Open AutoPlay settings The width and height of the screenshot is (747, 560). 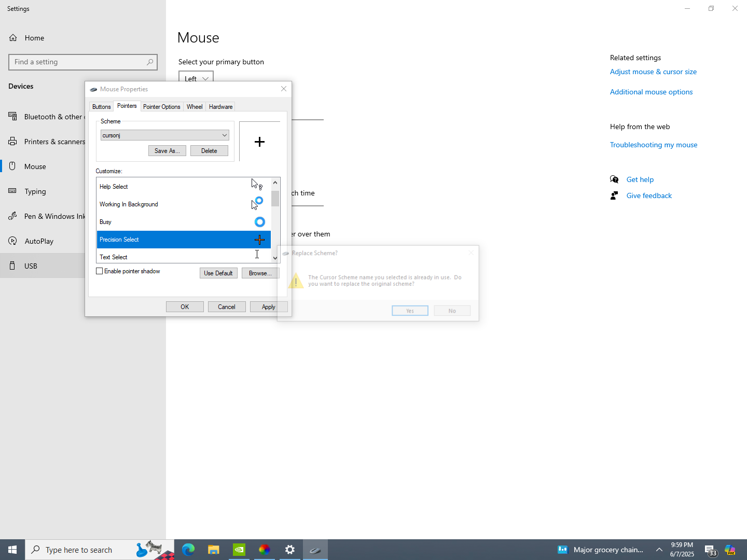tap(43, 241)
